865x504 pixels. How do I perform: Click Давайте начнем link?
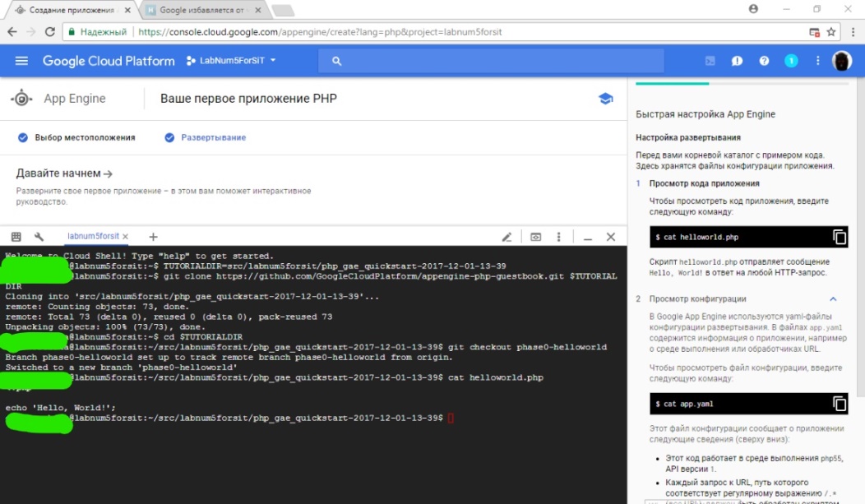(64, 173)
